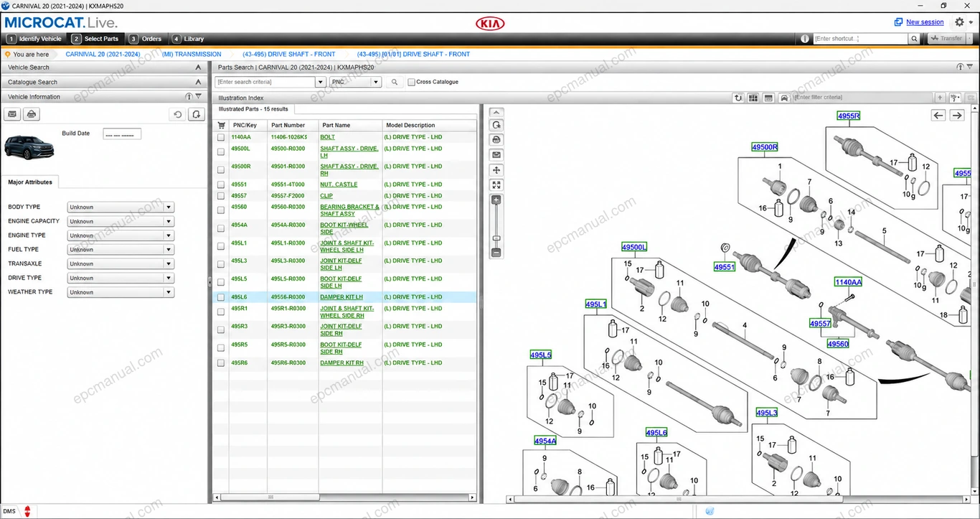
Task: Click the card icon beside the vehicle print button
Action: click(12, 114)
